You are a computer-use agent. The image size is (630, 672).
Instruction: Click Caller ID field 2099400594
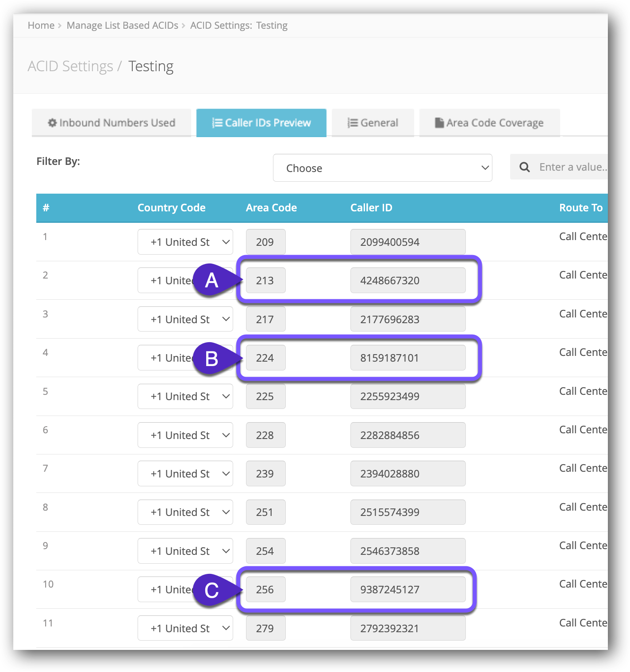point(408,242)
